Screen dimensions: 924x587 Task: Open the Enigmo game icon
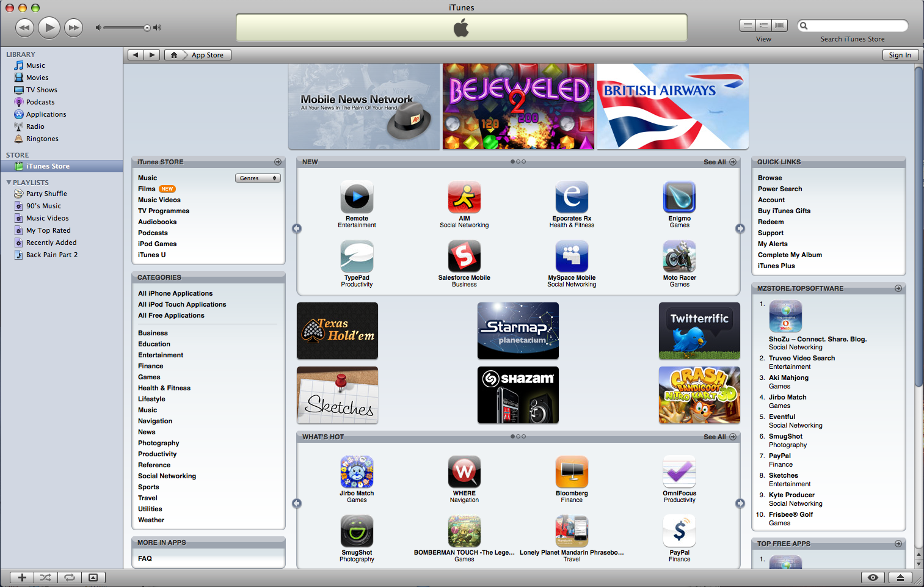(679, 197)
